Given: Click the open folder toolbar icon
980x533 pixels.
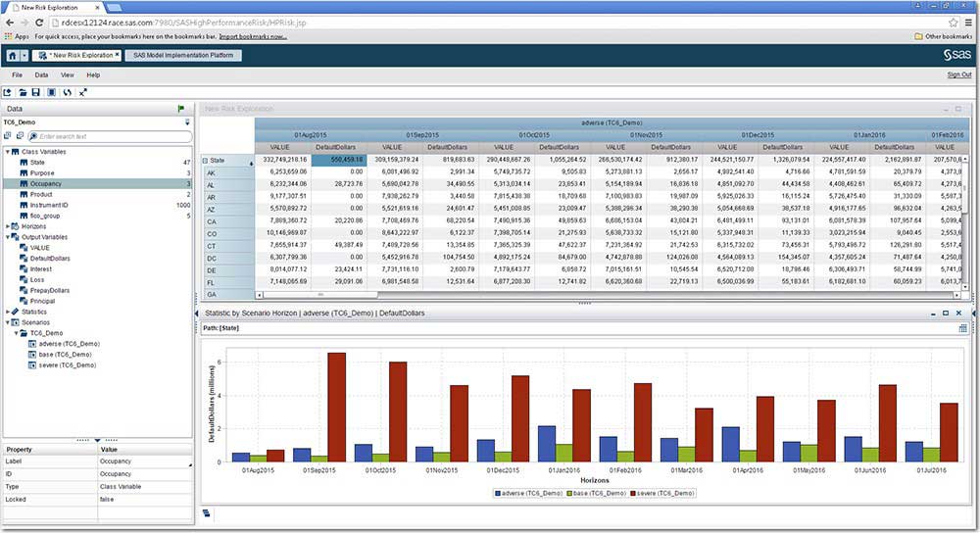Looking at the screenshot, I should click(x=23, y=92).
